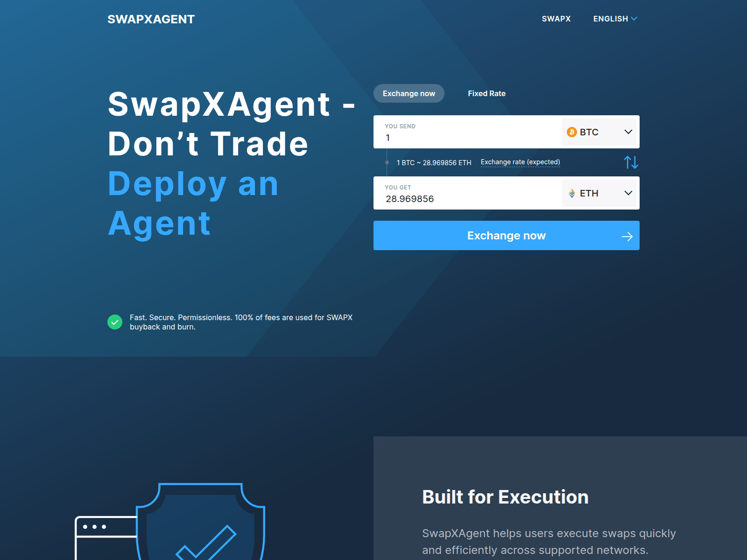This screenshot has height=560, width=747.
Task: Click the Ethereum coin icon
Action: 572,193
